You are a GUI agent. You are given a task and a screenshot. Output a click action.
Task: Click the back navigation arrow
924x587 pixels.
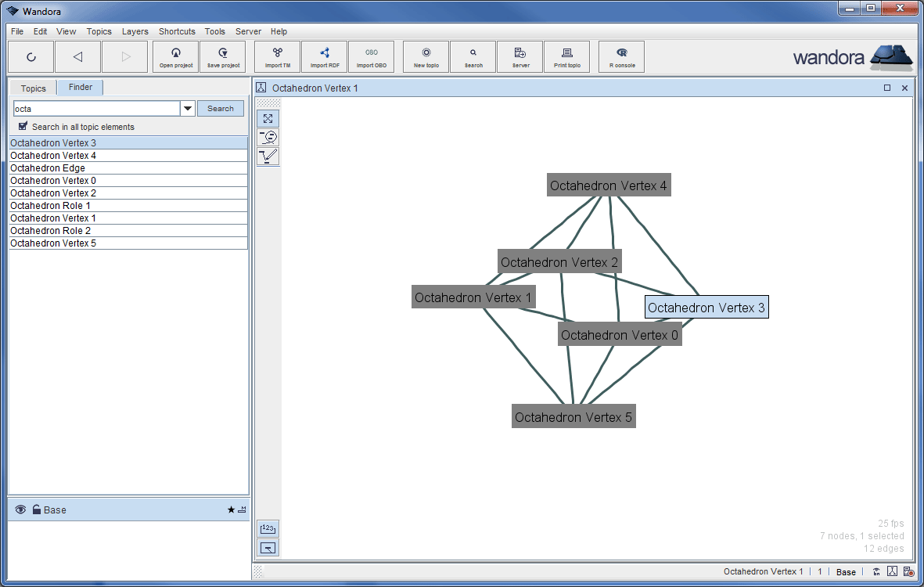point(77,56)
